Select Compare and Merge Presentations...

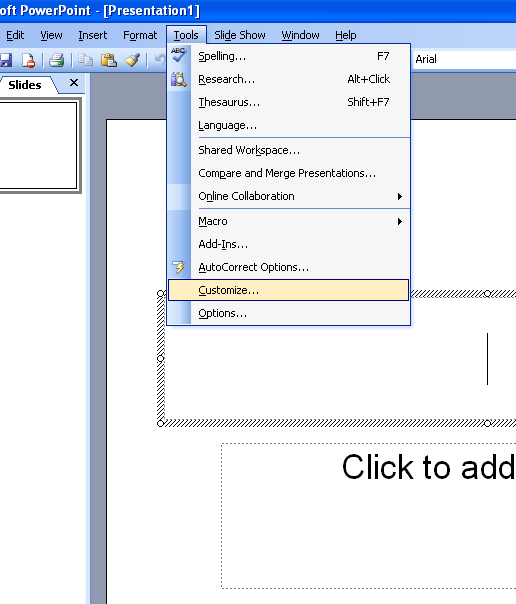[288, 173]
